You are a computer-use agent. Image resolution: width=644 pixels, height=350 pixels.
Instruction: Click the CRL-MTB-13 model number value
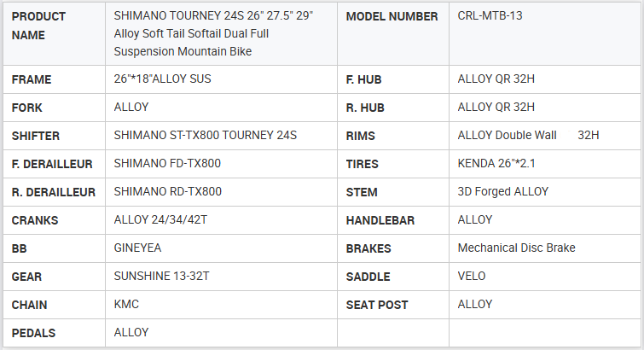490,17
